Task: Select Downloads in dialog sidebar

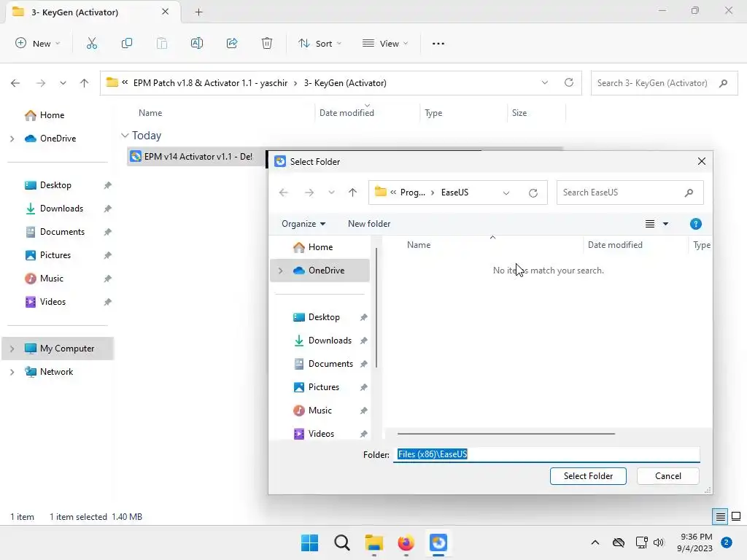Action: pyautogui.click(x=330, y=341)
